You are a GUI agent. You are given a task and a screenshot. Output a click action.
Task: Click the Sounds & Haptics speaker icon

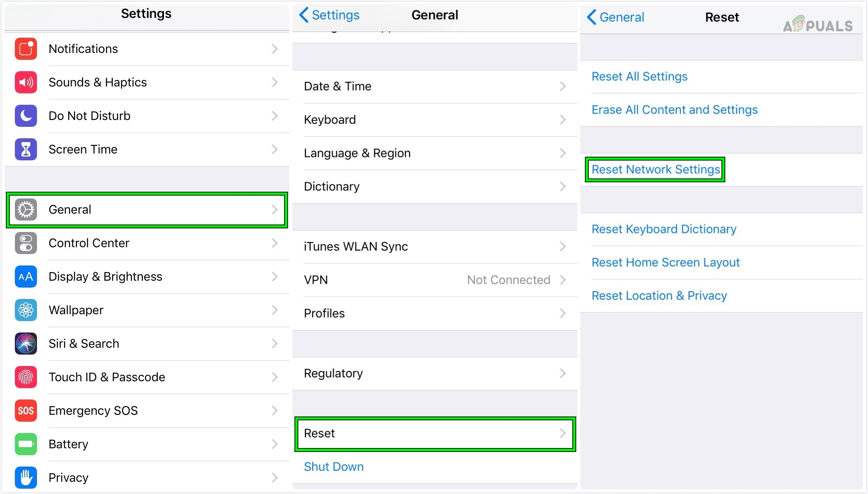tap(25, 82)
